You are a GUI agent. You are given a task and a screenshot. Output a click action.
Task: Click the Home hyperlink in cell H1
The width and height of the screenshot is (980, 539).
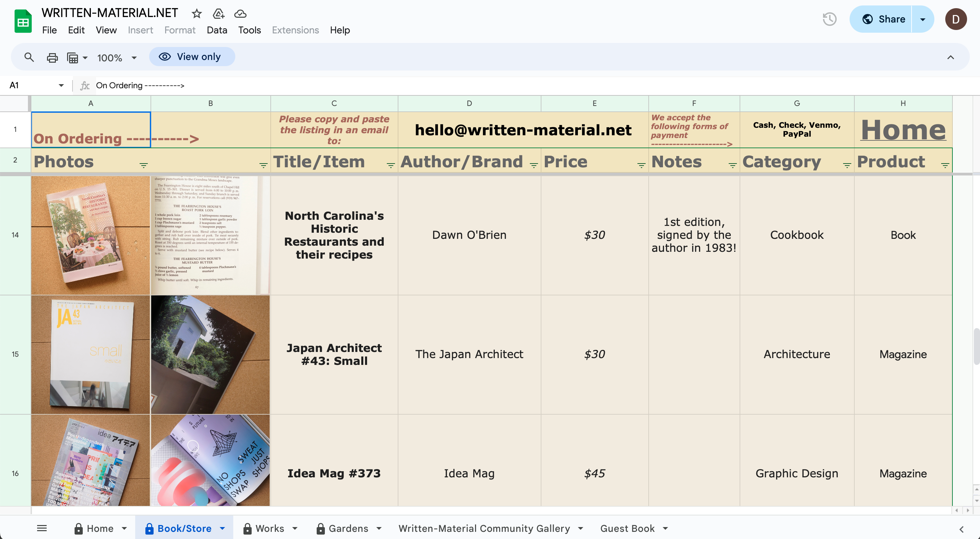pos(903,130)
